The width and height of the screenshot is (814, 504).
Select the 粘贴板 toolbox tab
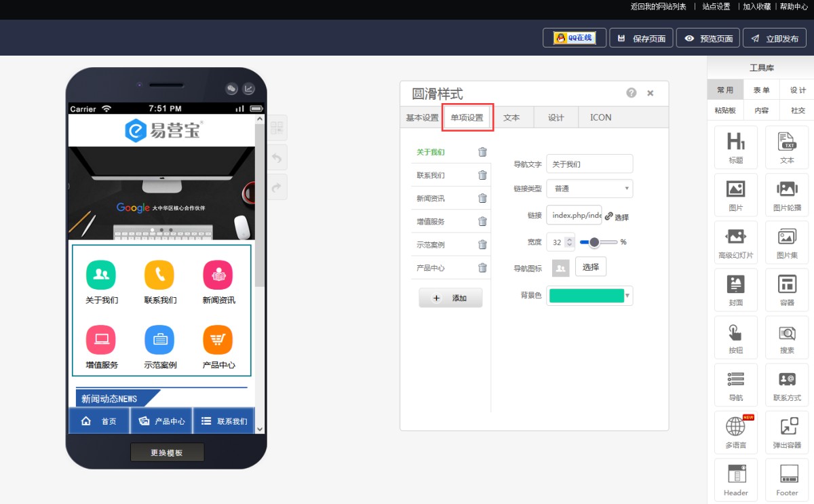(725, 110)
